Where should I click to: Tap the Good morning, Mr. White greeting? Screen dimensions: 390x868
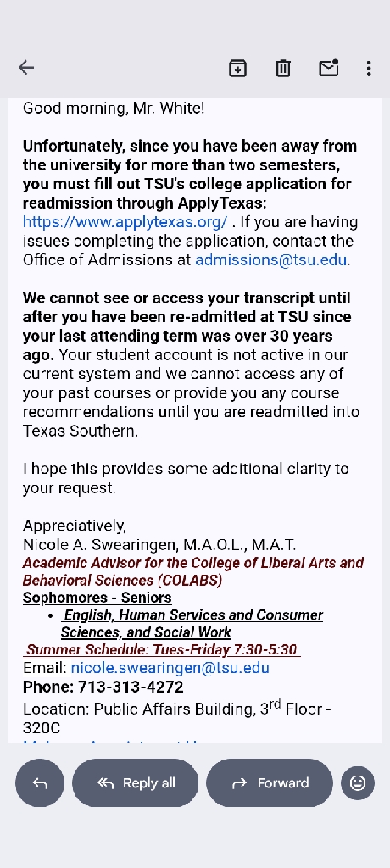coord(114,108)
